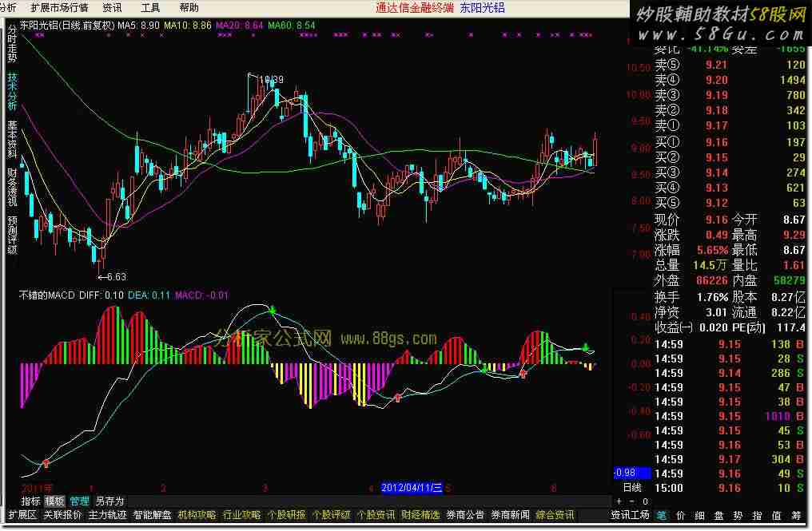The height and width of the screenshot is (531, 812).
Task: Open the 预测评级 sidebar tab
Action: coord(12,235)
